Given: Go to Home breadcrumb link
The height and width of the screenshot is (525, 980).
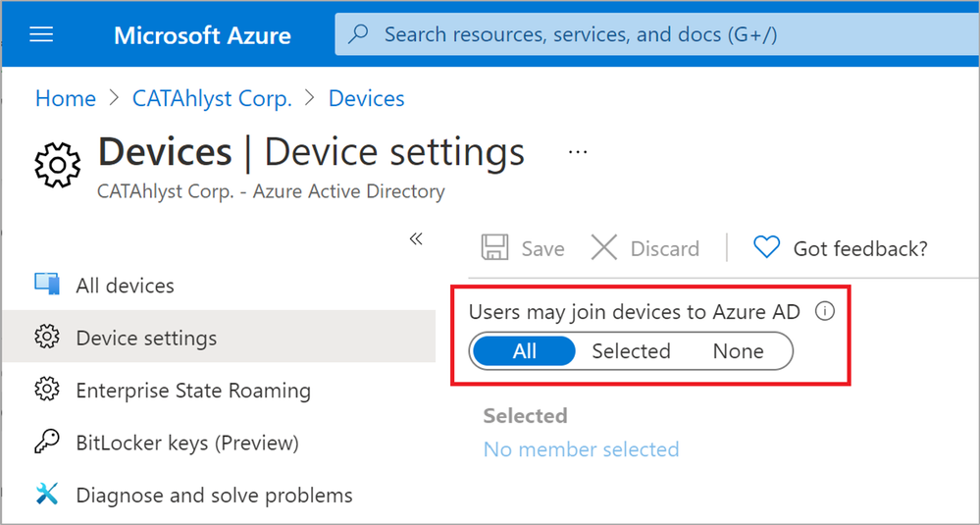Looking at the screenshot, I should 66,98.
